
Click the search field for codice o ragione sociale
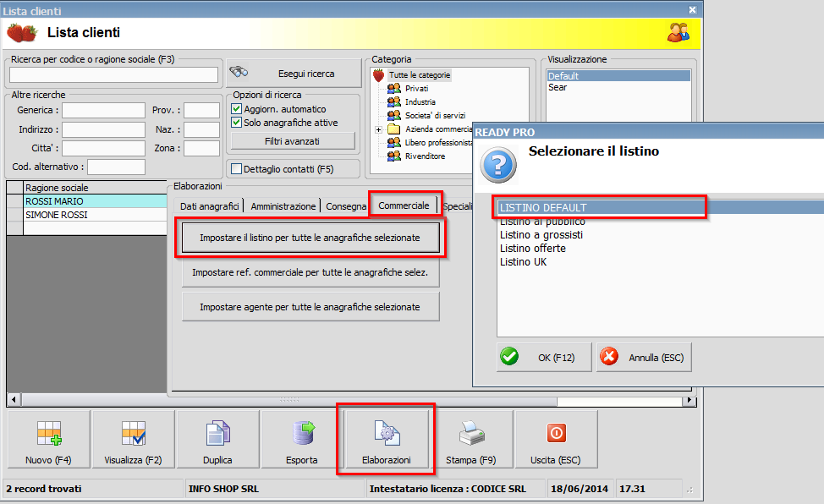113,74
